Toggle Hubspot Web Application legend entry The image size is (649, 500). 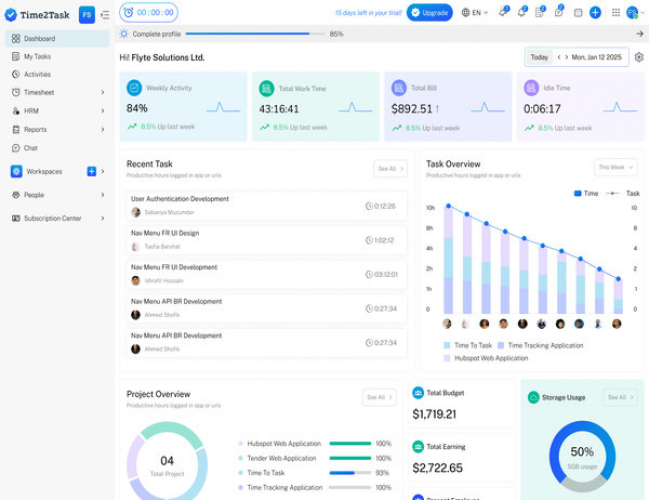(486, 358)
